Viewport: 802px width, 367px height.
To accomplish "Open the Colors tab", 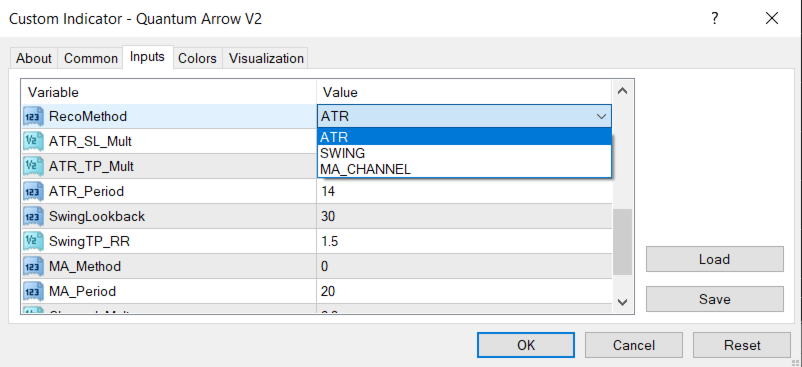I will [x=197, y=58].
